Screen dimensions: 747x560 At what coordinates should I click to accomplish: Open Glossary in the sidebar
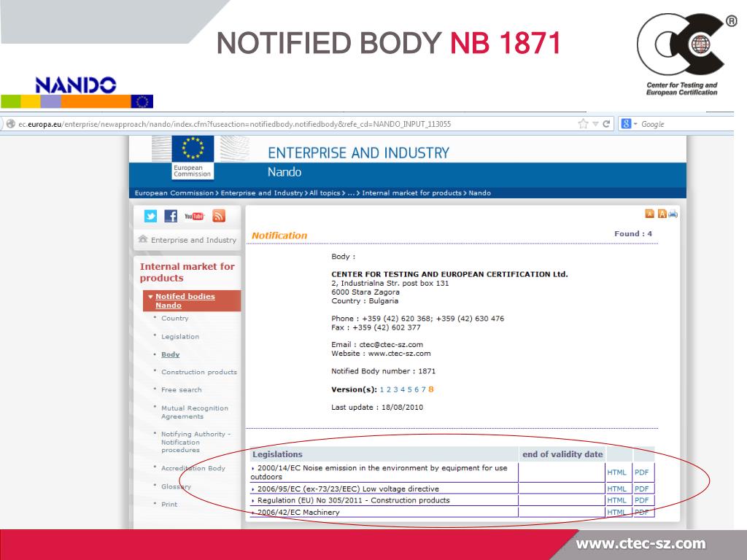point(176,486)
